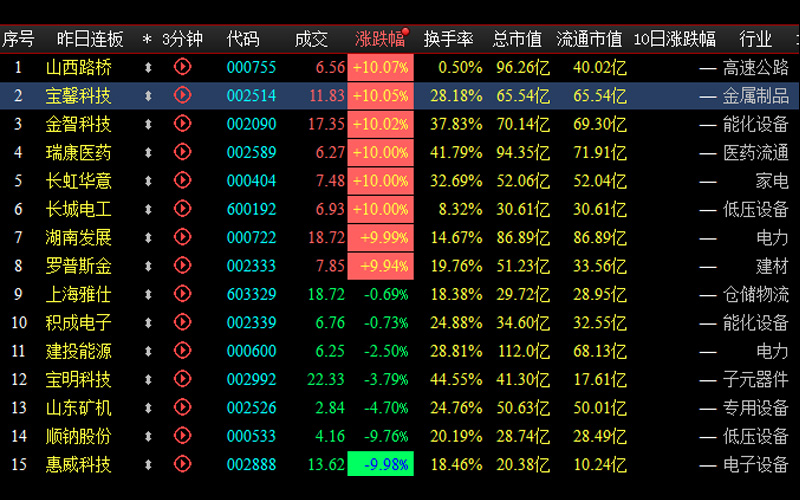Click stock code 603329
Viewport: 800px width, 500px height.
pyautogui.click(x=251, y=294)
